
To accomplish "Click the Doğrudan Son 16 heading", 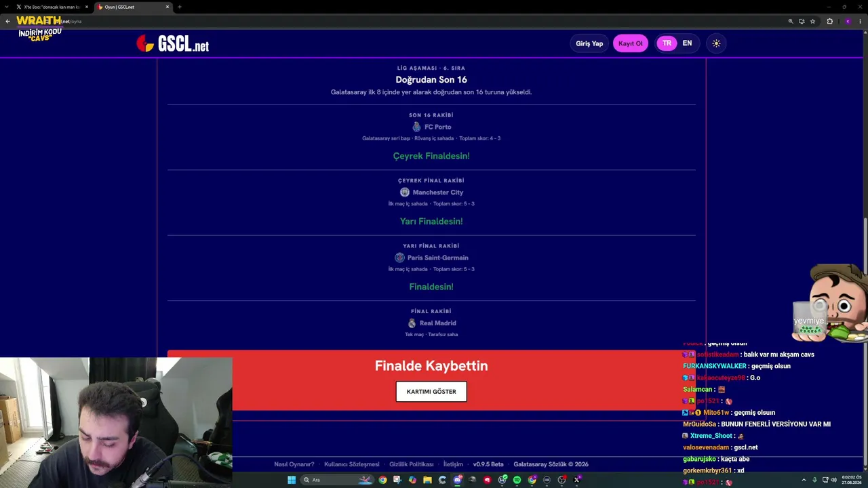I will pos(431,80).
